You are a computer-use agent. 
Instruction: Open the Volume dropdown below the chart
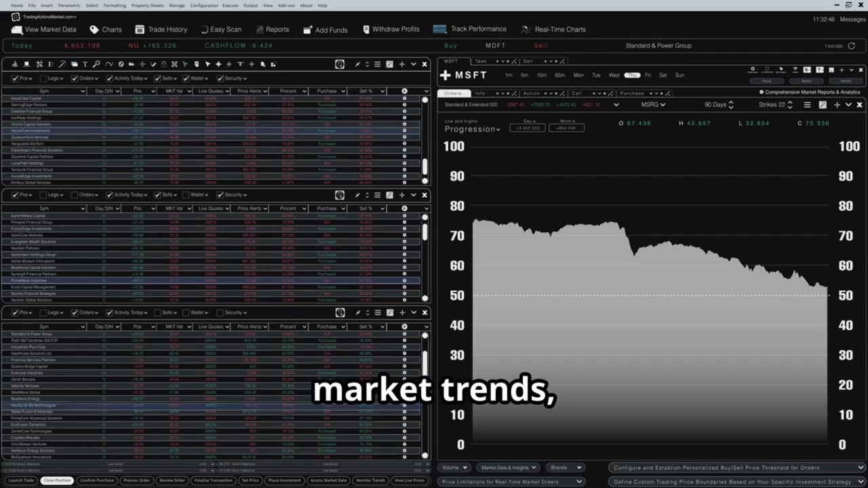point(454,468)
